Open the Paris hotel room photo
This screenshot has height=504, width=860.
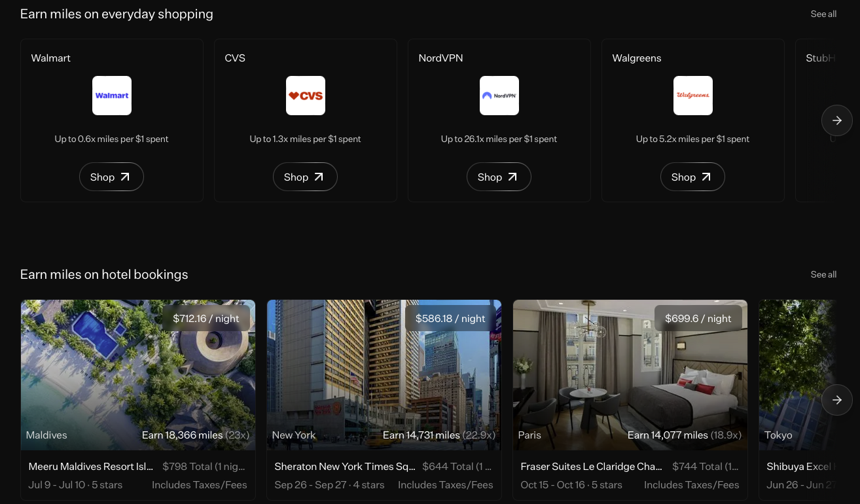tap(630, 375)
